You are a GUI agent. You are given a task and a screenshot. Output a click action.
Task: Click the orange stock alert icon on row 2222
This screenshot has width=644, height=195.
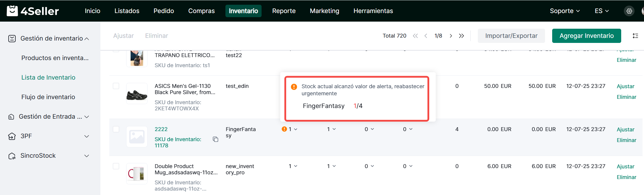[284, 129]
